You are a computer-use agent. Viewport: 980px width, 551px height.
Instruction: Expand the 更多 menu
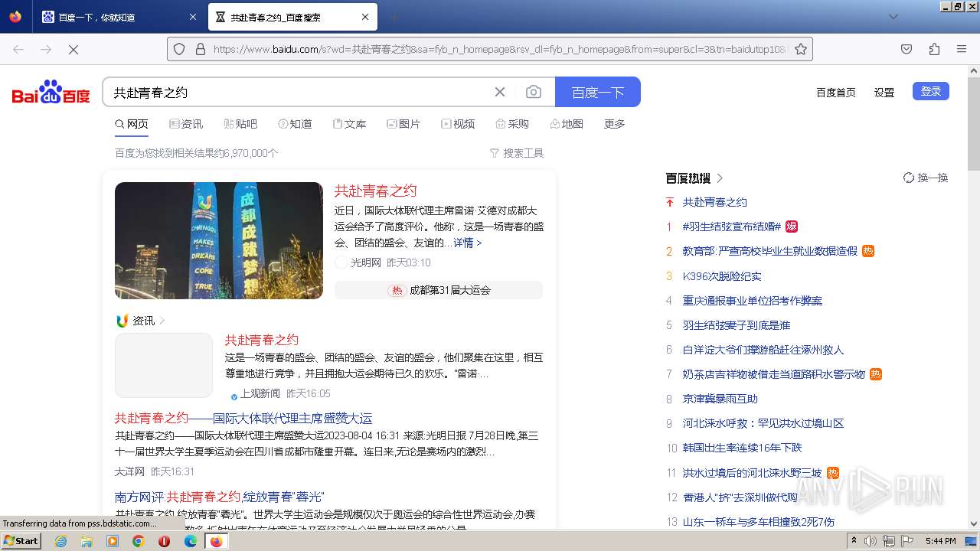pos(614,124)
